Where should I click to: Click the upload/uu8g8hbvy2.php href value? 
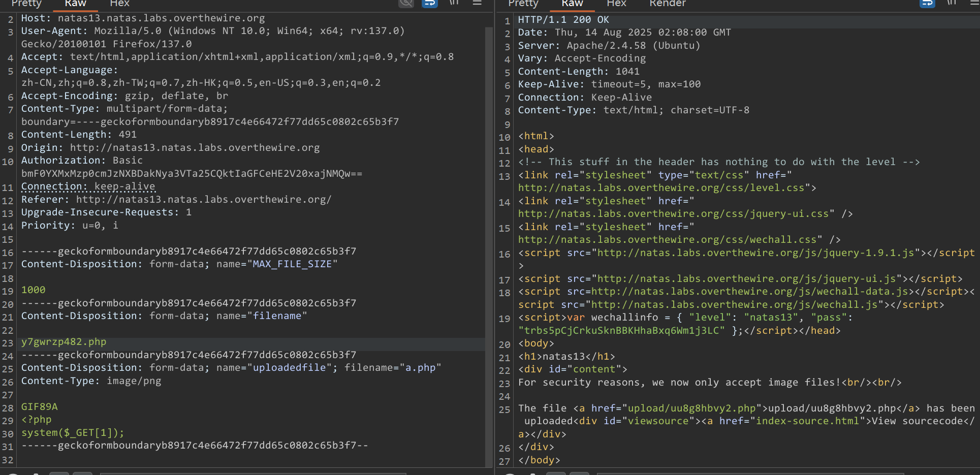[x=691, y=408]
